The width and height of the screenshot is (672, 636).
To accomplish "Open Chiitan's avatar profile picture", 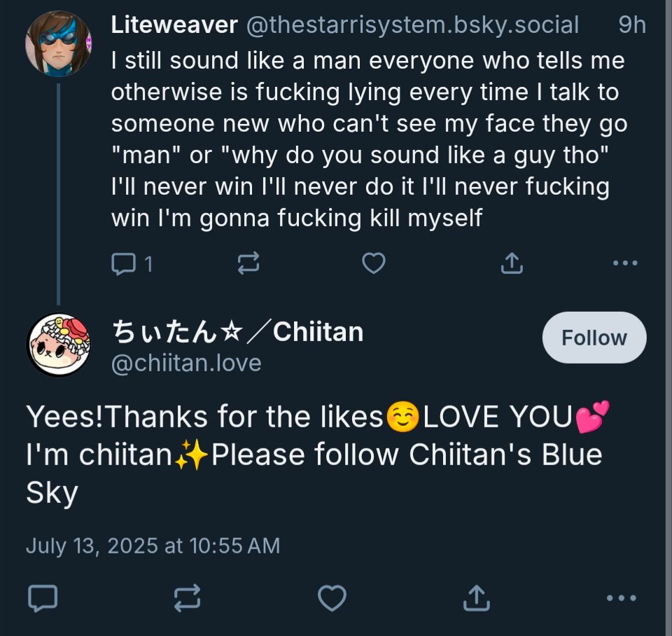I will [58, 345].
